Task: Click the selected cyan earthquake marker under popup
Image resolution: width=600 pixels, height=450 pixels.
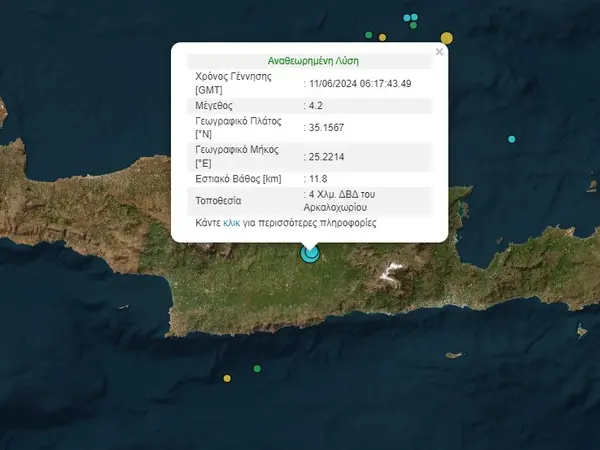Action: tap(310, 254)
